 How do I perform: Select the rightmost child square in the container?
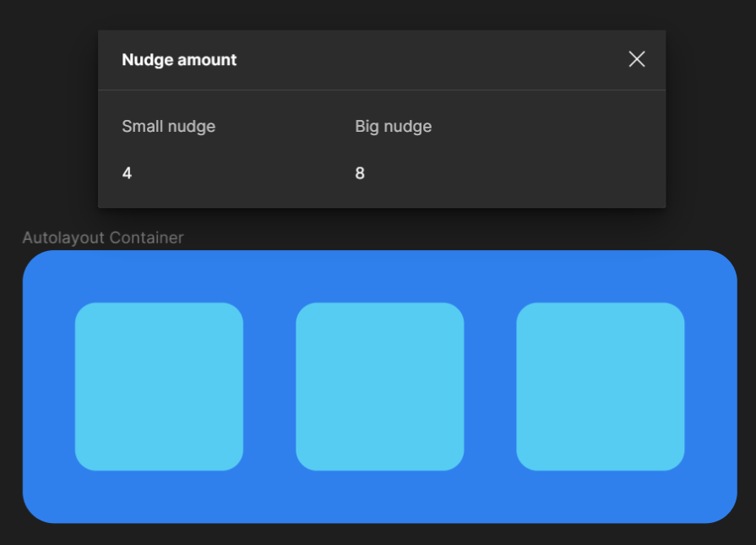pyautogui.click(x=601, y=386)
